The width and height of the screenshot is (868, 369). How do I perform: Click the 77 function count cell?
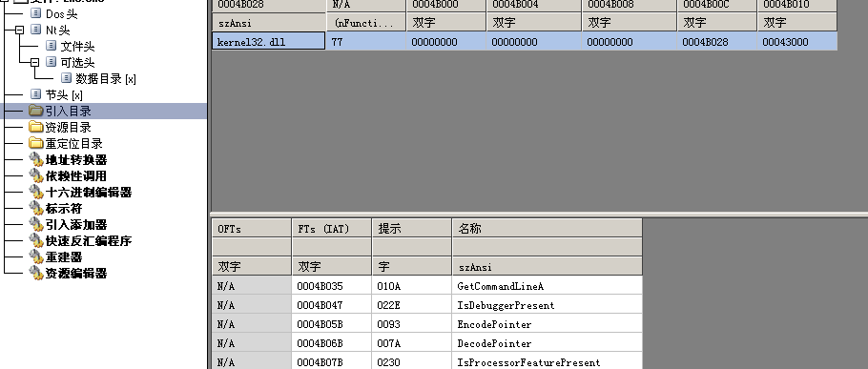pos(365,42)
